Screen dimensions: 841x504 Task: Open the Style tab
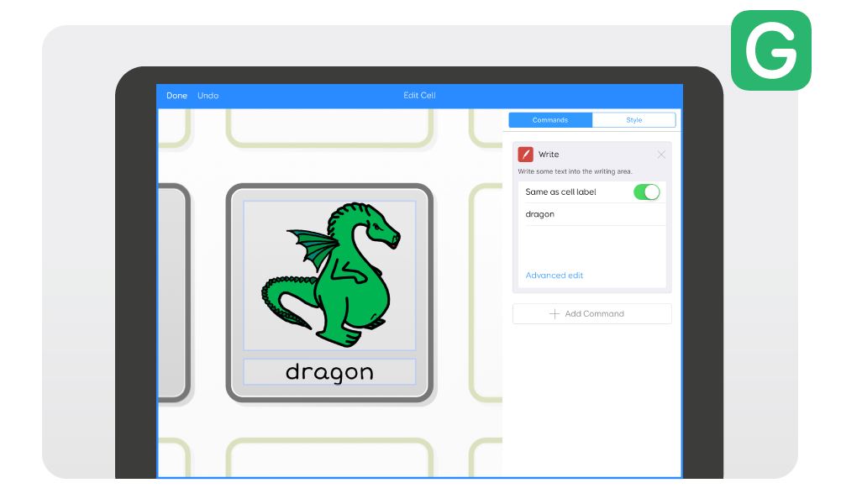point(633,120)
